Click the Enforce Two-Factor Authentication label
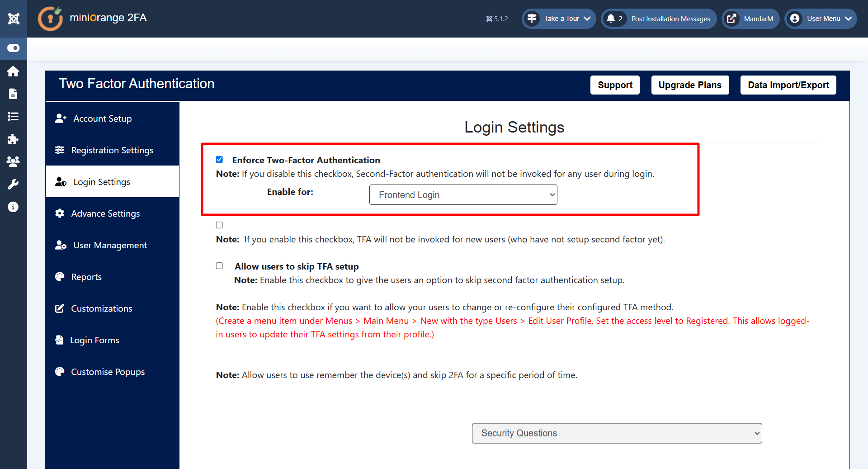This screenshot has width=868, height=469. coord(306,160)
